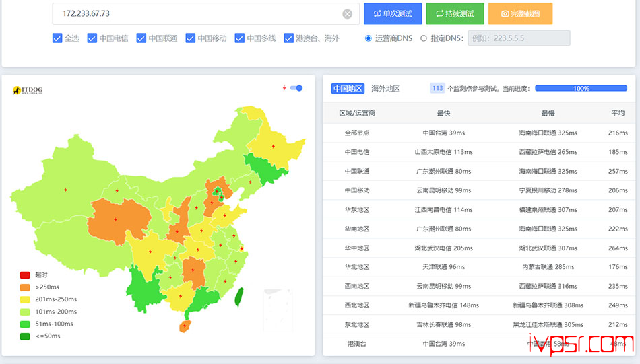Click the 宁夏银川移动 278ms cell
Image resolution: width=640 pixels, height=364 pixels.
click(x=548, y=190)
